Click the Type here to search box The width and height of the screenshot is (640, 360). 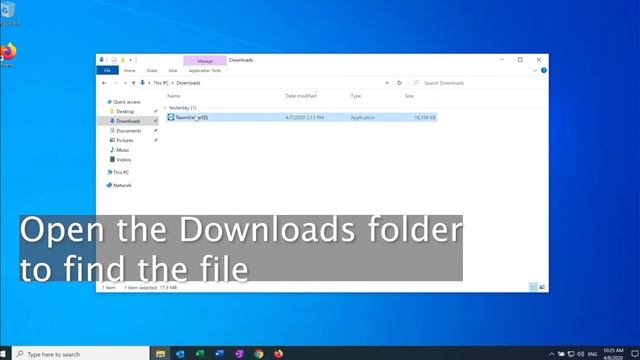[81, 354]
